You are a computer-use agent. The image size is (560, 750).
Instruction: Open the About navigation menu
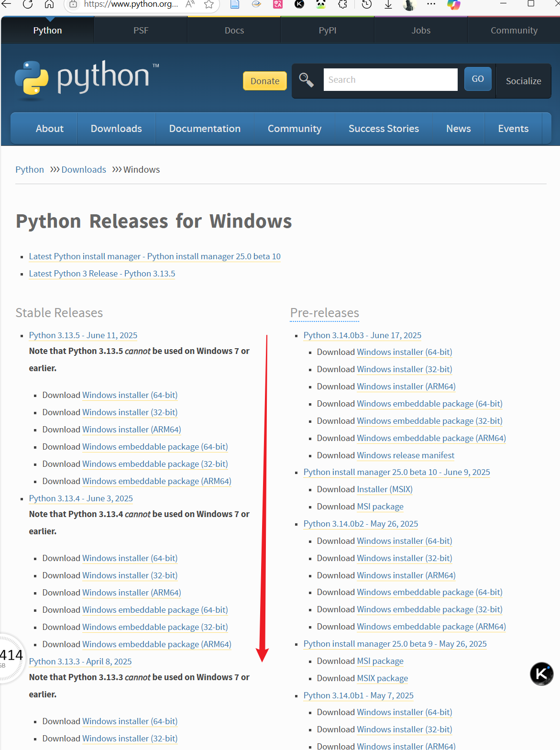pos(50,129)
